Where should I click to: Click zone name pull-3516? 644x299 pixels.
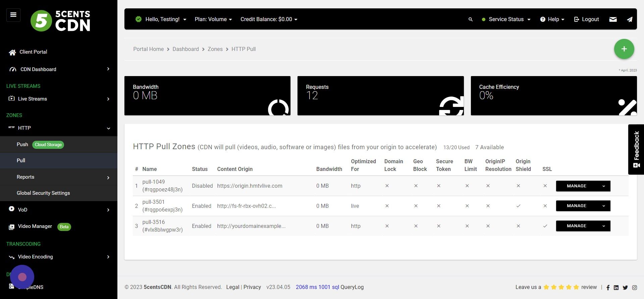pyautogui.click(x=154, y=222)
